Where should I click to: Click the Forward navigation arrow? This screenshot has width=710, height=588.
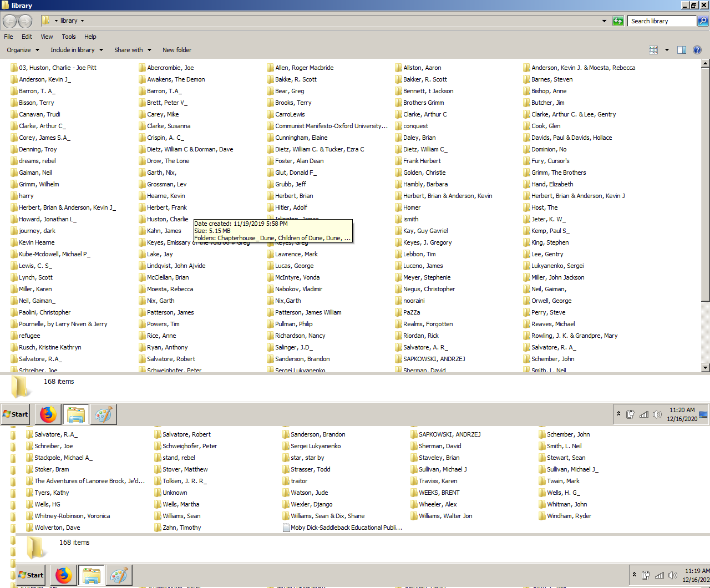click(25, 21)
